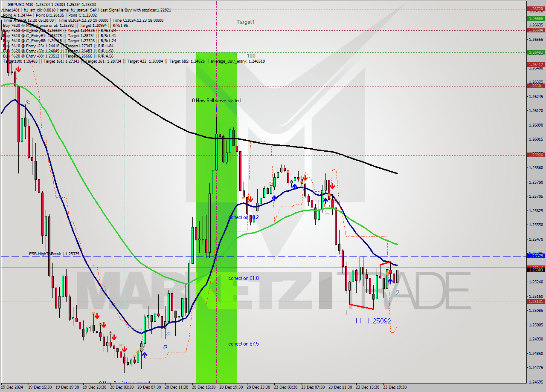546x392 pixels.
Task: Click the green 1.26483 price tag
Action: click(536, 52)
